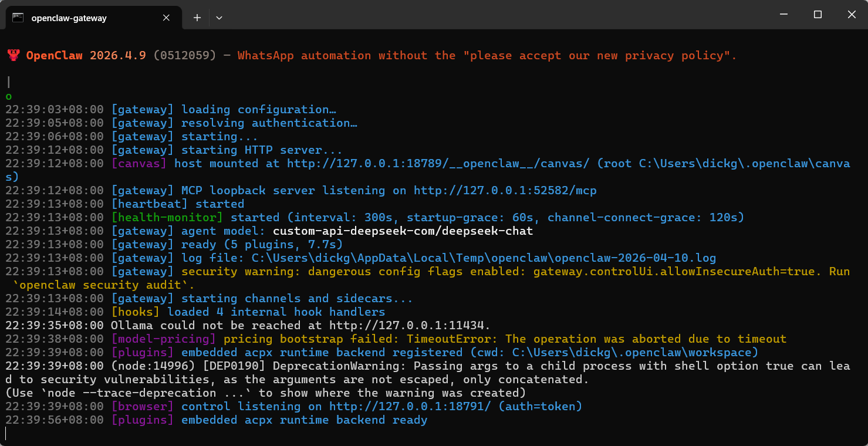Open a new terminal tab
The height and width of the screenshot is (446, 868).
coord(197,18)
